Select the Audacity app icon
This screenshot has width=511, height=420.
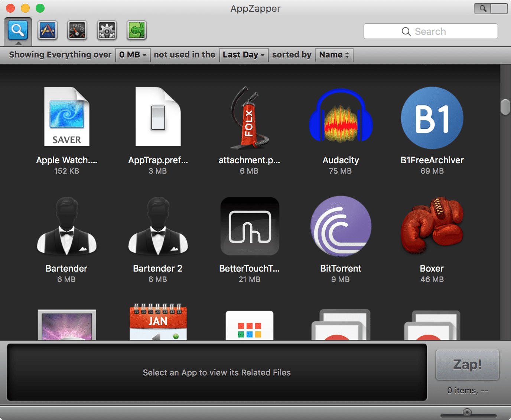tap(341, 116)
